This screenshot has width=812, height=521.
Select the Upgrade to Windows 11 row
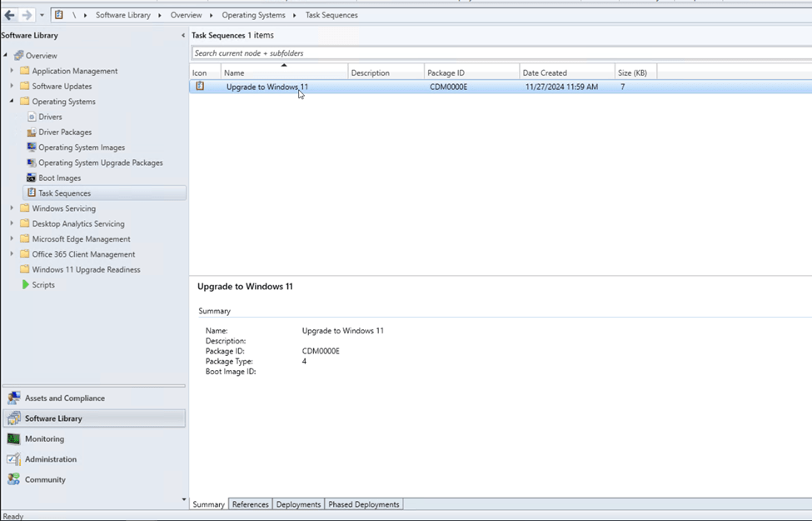[x=267, y=87]
